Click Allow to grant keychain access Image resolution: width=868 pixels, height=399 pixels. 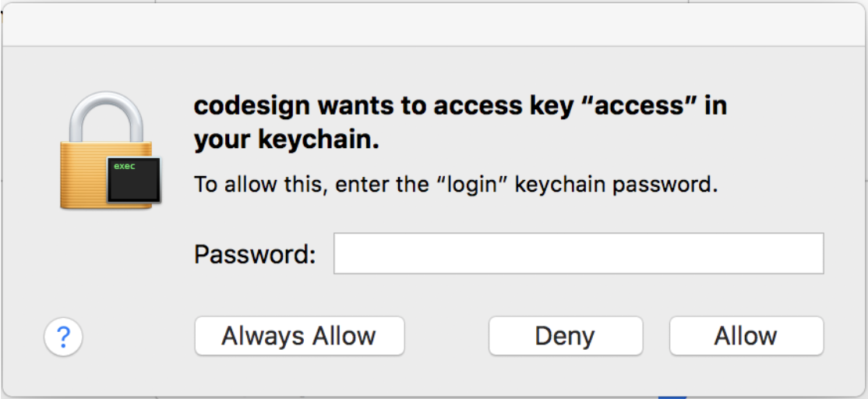pos(746,336)
